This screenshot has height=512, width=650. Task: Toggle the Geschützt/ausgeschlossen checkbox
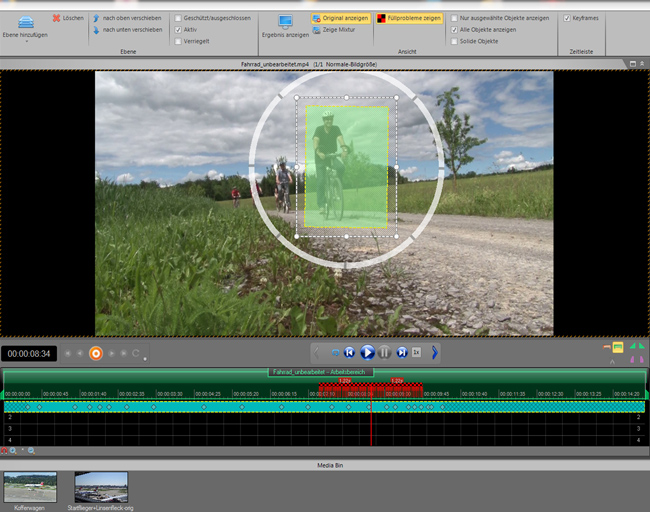(x=178, y=18)
